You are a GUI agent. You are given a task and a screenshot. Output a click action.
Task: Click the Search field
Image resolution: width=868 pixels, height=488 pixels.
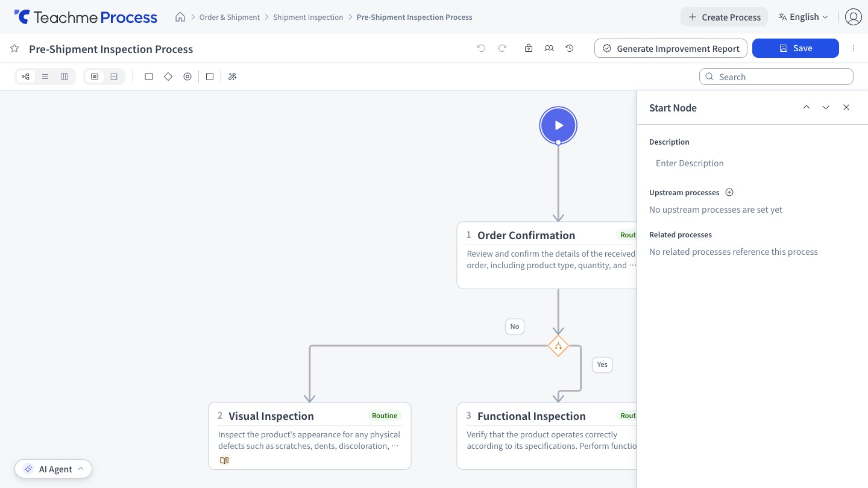[x=776, y=77]
